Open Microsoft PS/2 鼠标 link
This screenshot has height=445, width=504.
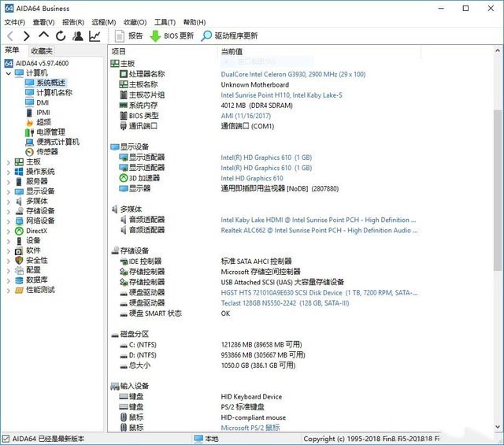coord(250,428)
